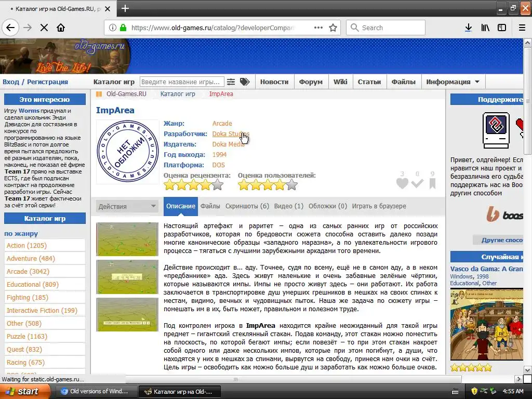The height and width of the screenshot is (399, 532).
Task: Open the second ImpArea screenshot thumbnail
Action: (x=127, y=277)
